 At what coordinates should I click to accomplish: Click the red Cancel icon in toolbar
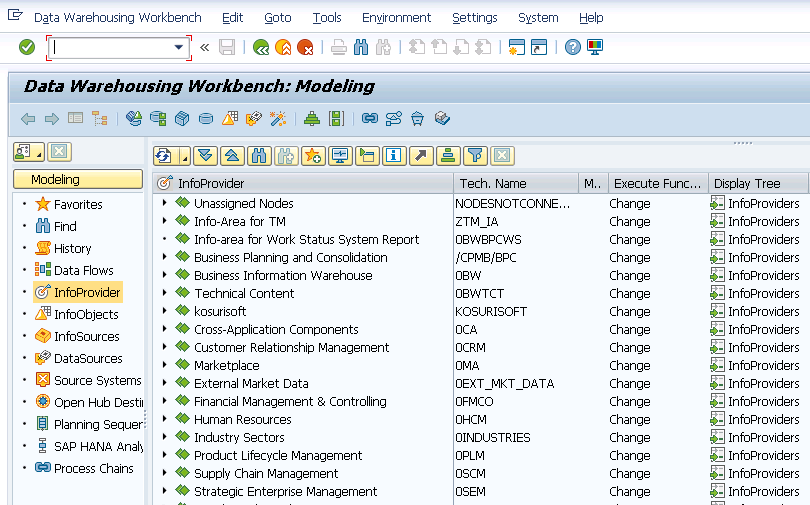305,47
